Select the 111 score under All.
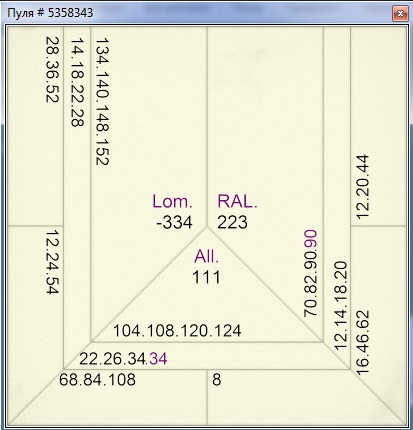Screen dimensions: 413x430 pos(206,277)
